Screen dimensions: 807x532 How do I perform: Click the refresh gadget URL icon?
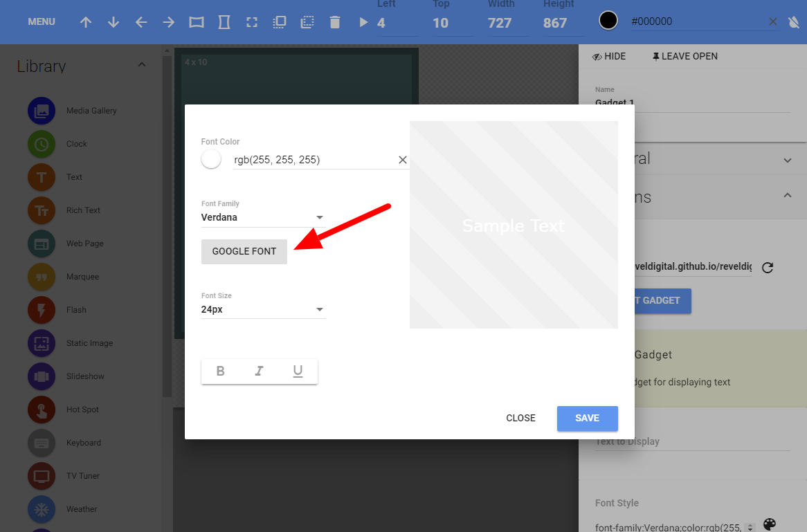pyautogui.click(x=768, y=268)
